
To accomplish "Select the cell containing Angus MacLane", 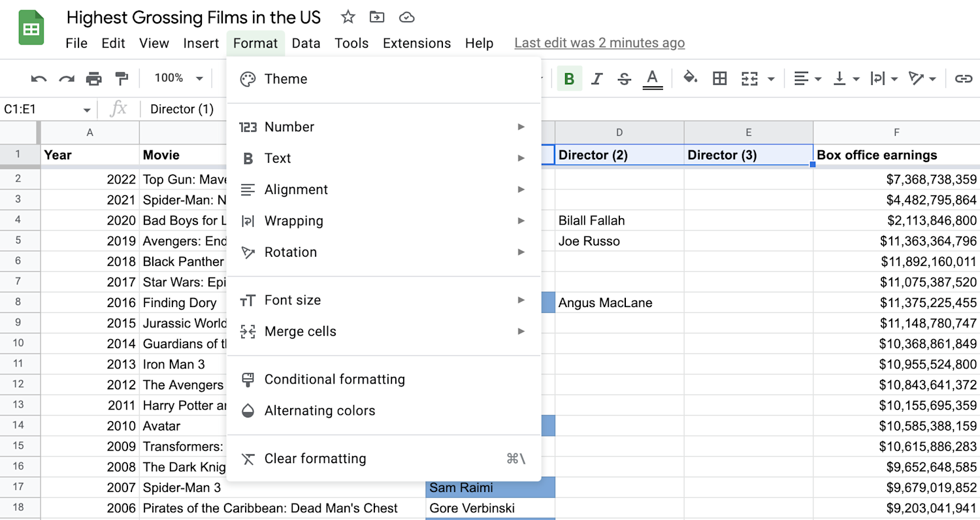I will point(619,302).
